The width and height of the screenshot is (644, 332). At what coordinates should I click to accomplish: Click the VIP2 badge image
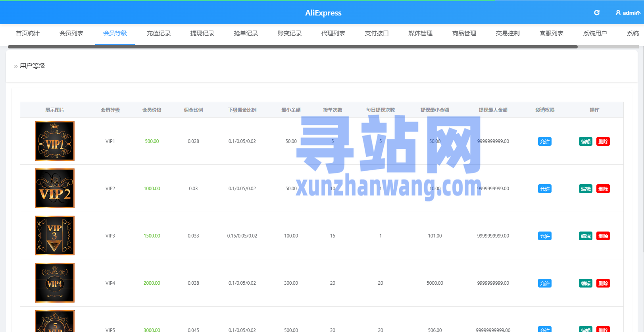pyautogui.click(x=55, y=188)
